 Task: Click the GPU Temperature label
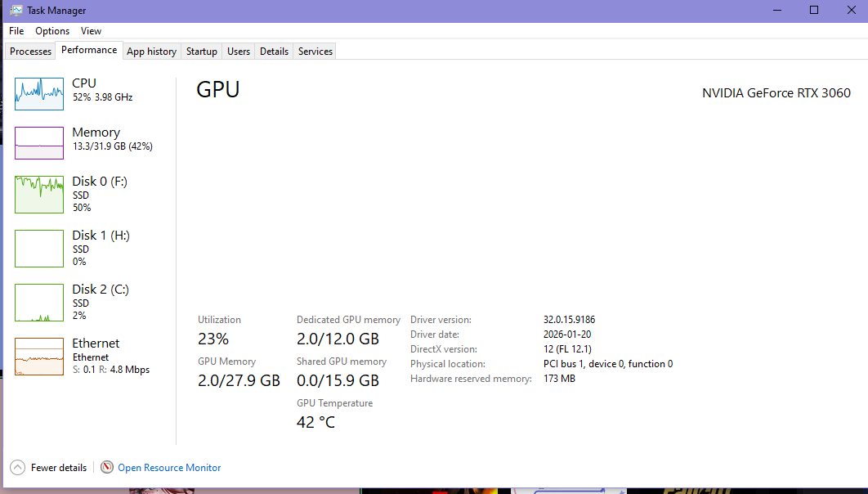coord(334,403)
